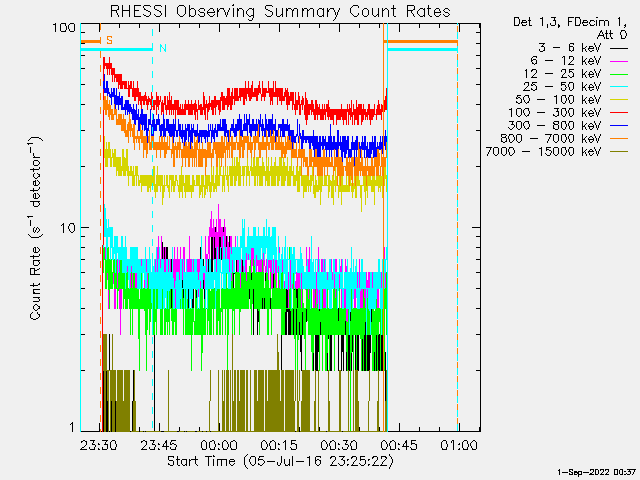The height and width of the screenshot is (480, 640).
Task: Click the green line swatch for 12 - 25 keV
Action: point(619,74)
